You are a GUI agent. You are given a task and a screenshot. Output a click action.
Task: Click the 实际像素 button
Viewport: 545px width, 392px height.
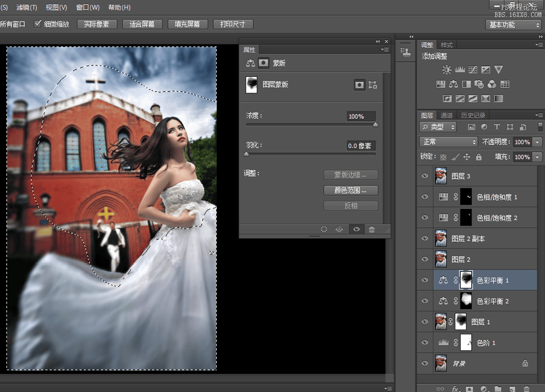(x=97, y=24)
